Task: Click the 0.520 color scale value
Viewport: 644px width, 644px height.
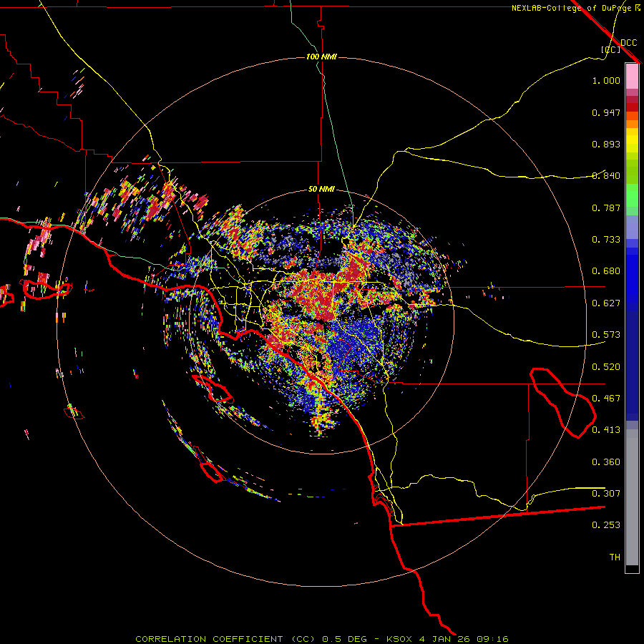Action: coord(606,367)
